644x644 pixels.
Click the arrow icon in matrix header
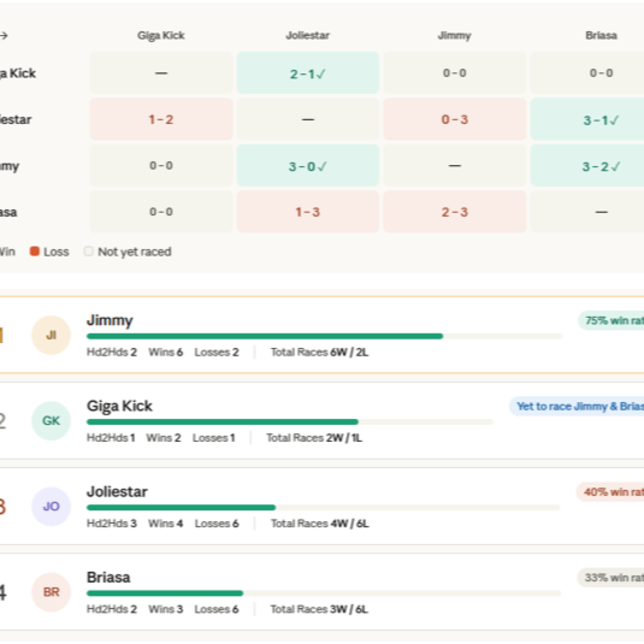(x=4, y=35)
